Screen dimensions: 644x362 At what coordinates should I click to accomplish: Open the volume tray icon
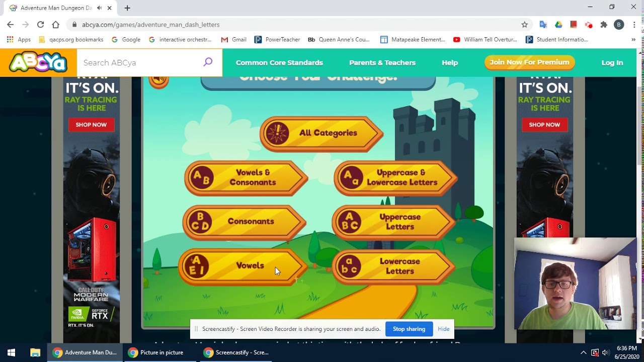605,352
